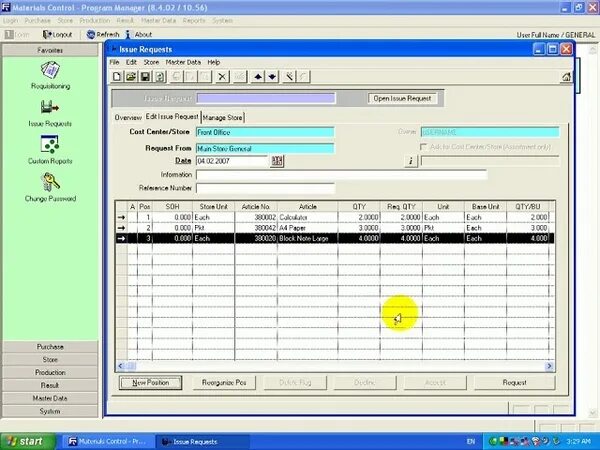The height and width of the screenshot is (450, 600).
Task: Open Edit menu in Issue Requests
Action: [131, 62]
